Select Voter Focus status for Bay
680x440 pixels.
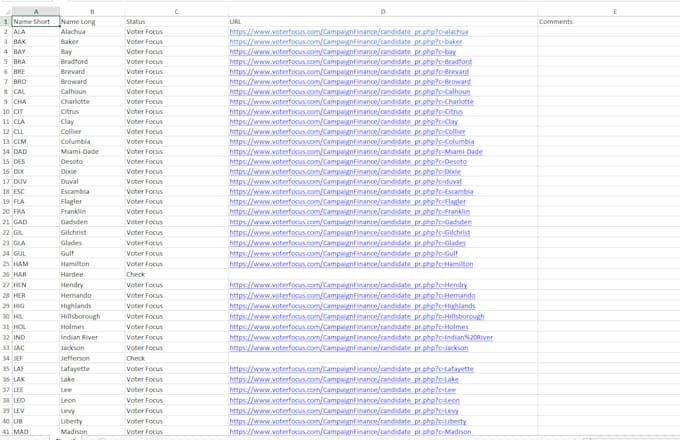(177, 52)
